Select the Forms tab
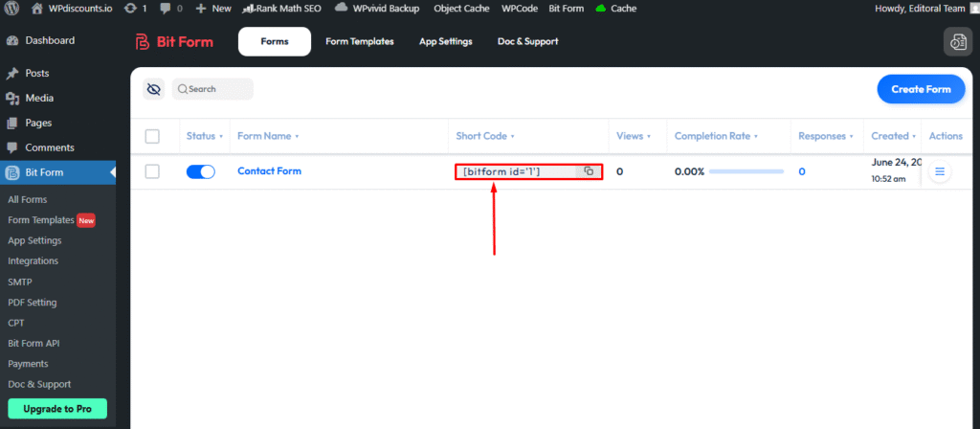 click(275, 41)
